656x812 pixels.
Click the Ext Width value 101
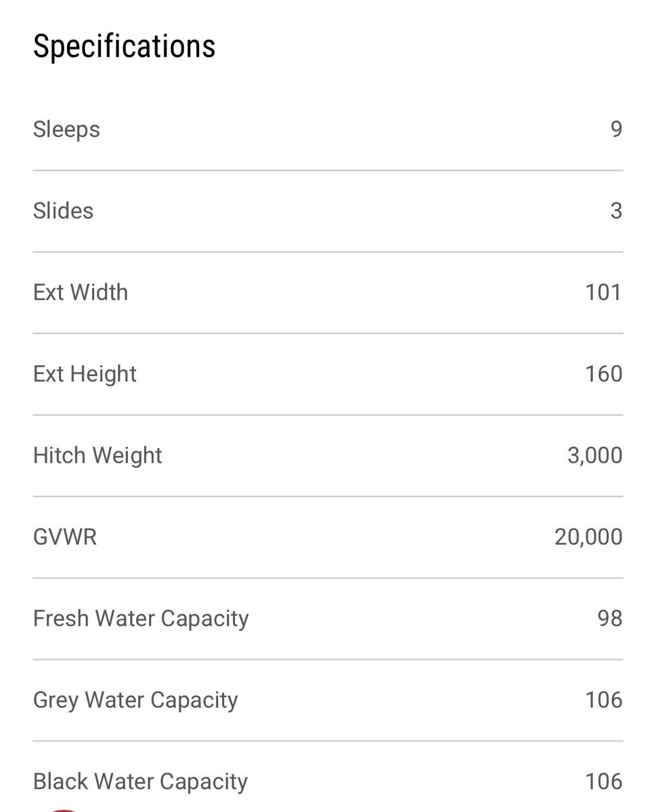603,292
